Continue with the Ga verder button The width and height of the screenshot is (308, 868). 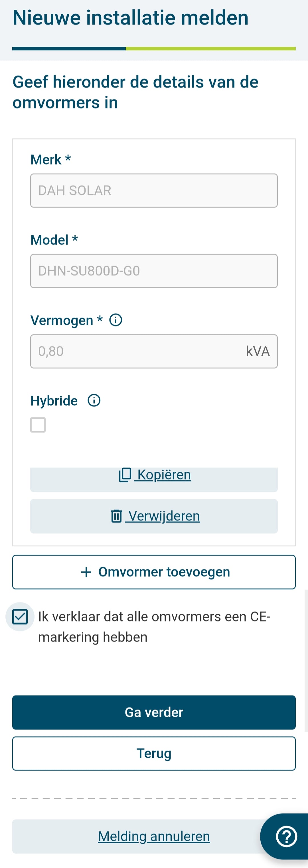[x=154, y=712]
